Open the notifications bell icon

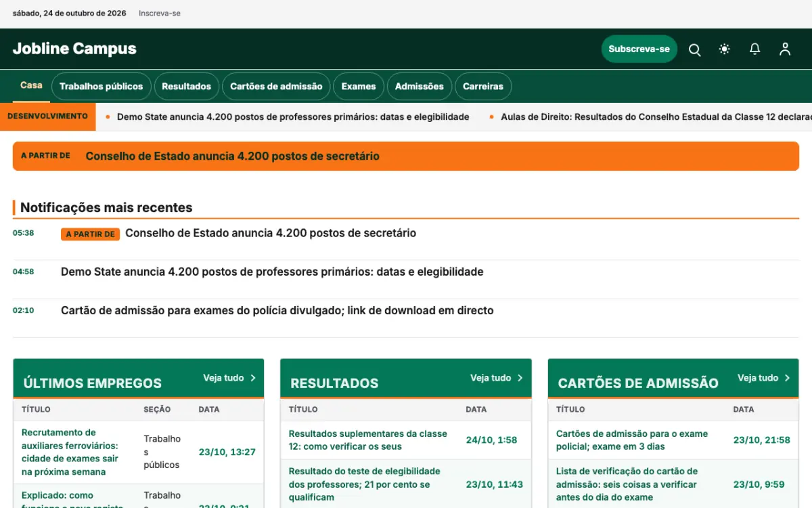point(754,49)
